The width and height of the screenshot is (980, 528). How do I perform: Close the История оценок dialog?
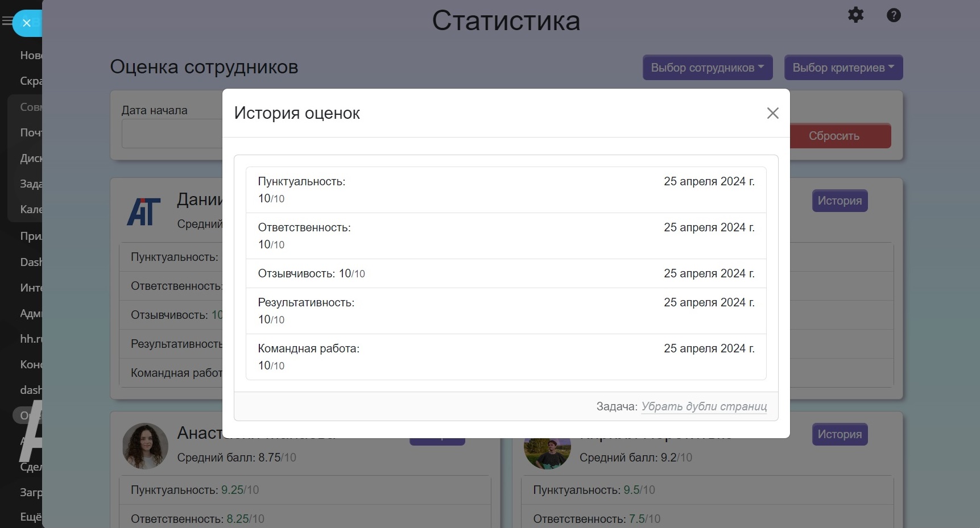pos(772,113)
